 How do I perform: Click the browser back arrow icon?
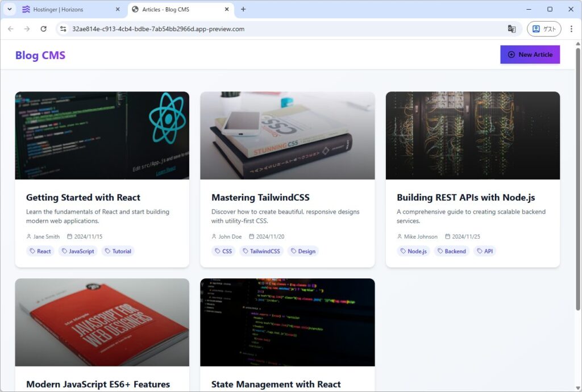coord(10,29)
